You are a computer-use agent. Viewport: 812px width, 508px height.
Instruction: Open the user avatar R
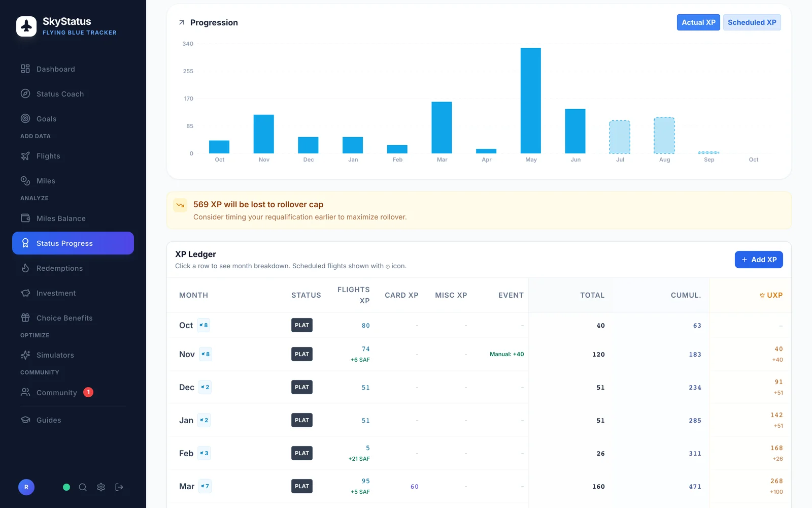click(x=26, y=487)
